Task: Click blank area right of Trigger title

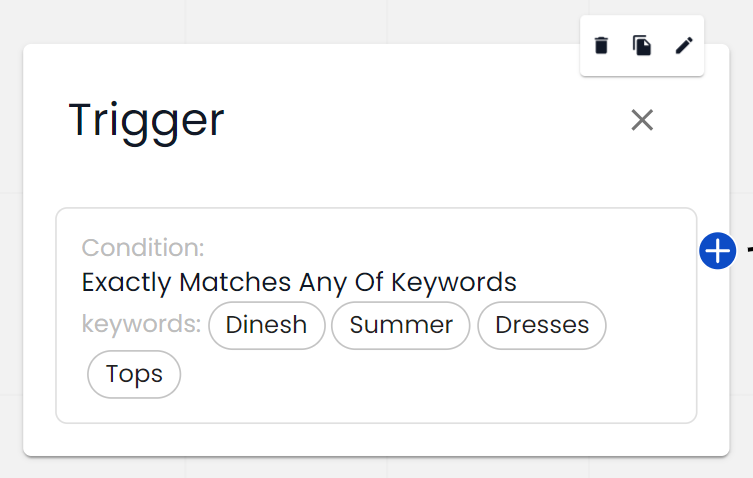Action: [x=420, y=120]
